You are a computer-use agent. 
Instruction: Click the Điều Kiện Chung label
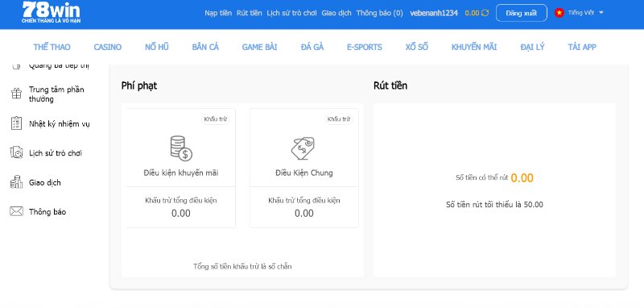304,173
